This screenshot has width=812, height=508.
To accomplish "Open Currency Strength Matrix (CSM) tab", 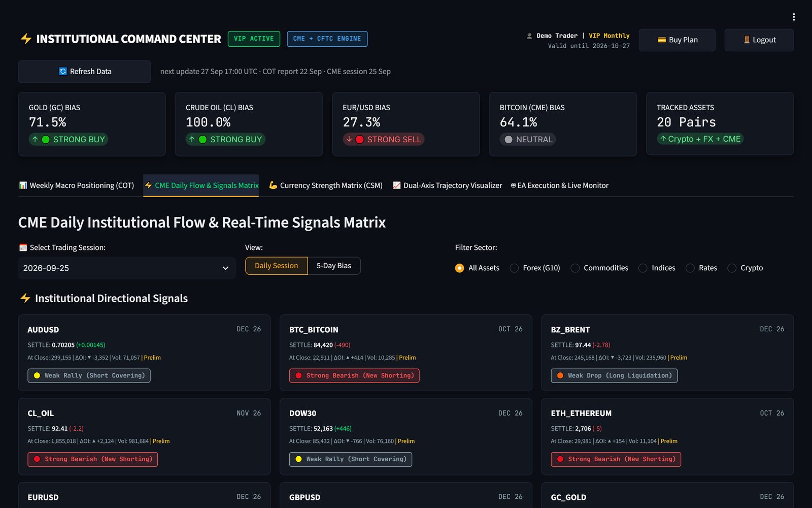I will (x=325, y=185).
